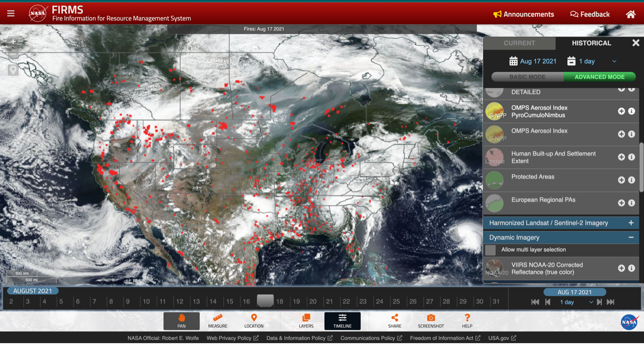Open the Web Privacy Policy link

[229, 338]
